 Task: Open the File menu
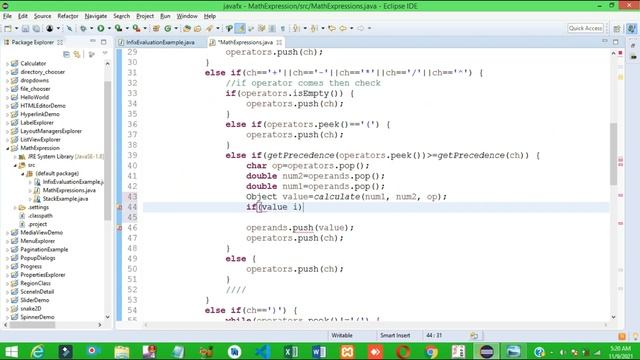(7, 16)
